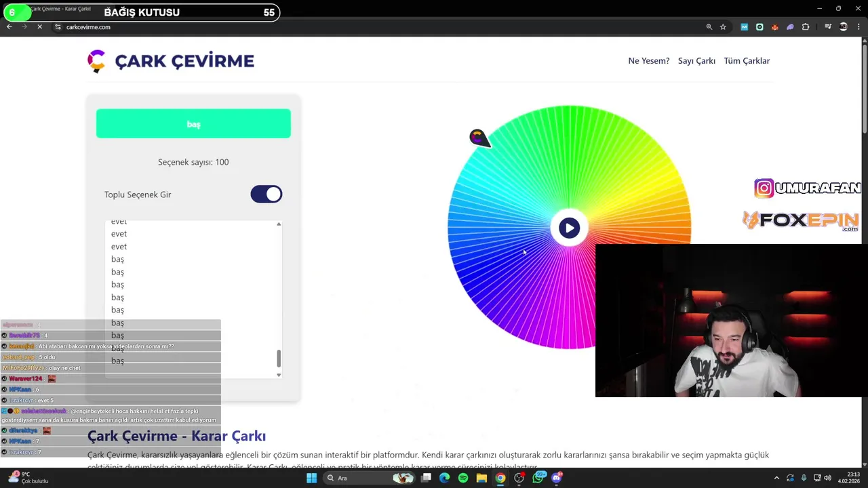Open the teal square extension icon
This screenshot has width=868, height=488.
(x=759, y=27)
